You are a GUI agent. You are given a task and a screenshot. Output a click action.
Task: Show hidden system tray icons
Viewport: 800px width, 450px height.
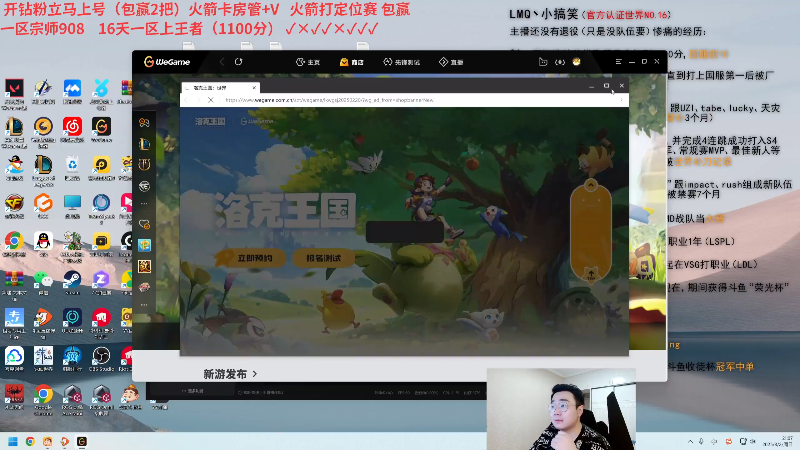point(690,441)
